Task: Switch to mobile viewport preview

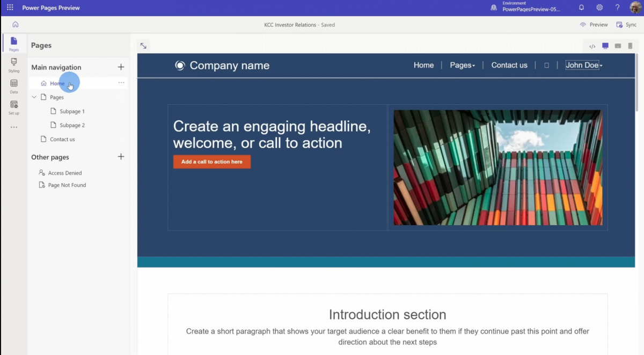Action: coord(630,46)
